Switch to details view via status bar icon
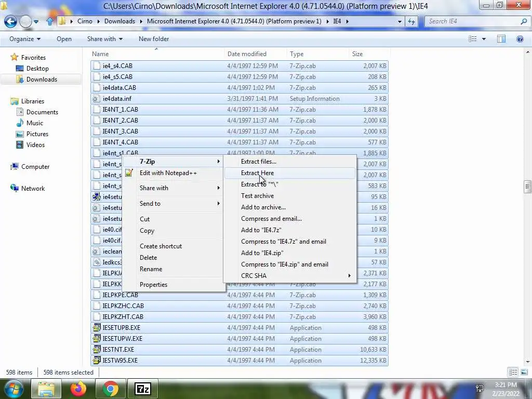 click(x=513, y=373)
